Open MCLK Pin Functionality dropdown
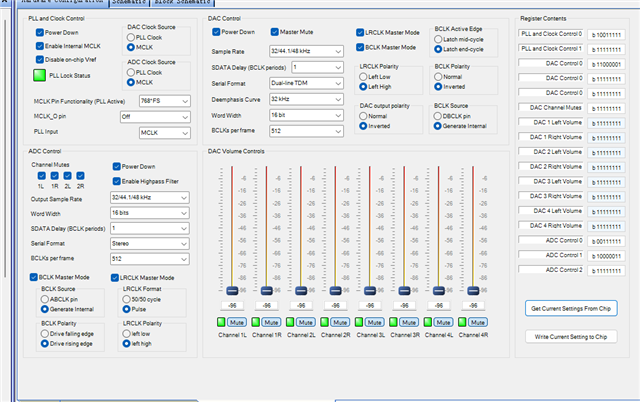 coord(165,101)
